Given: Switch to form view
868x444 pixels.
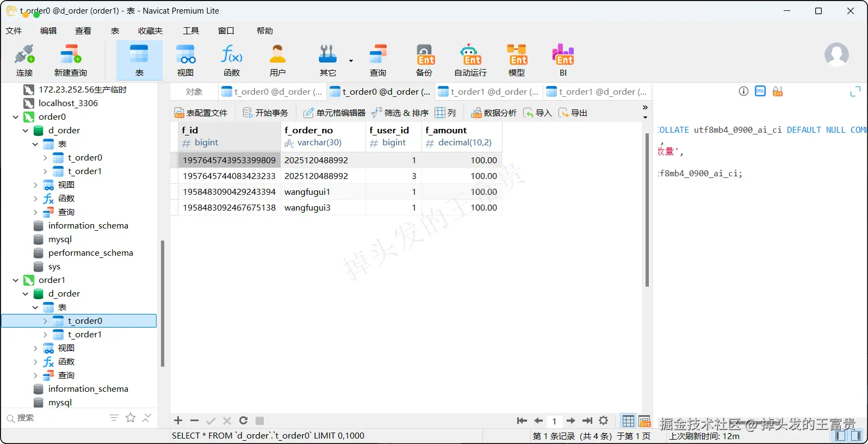Looking at the screenshot, I should [645, 421].
